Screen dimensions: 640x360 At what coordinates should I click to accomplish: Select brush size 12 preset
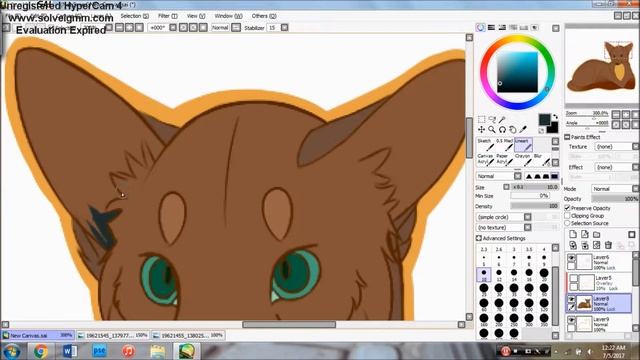[499, 274]
